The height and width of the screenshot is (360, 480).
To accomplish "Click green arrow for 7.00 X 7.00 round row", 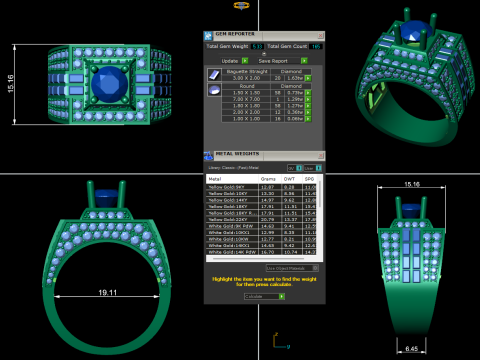I will tap(308, 99).
